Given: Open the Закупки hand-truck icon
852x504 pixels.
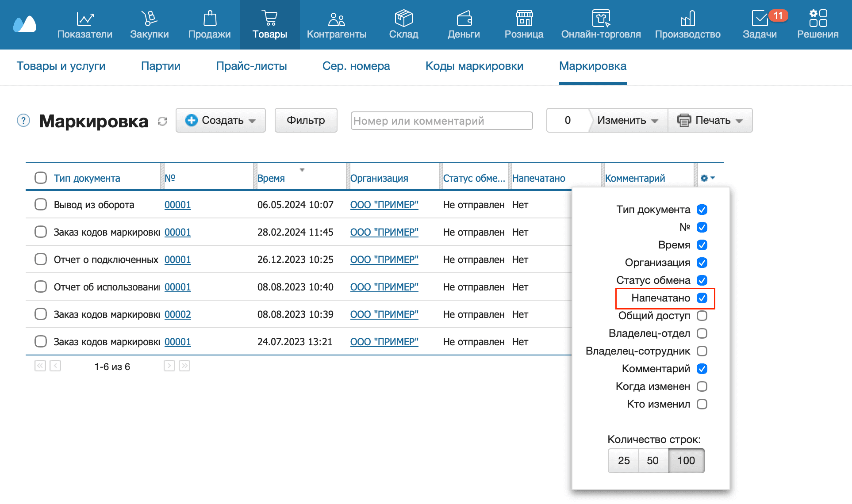Looking at the screenshot, I should [149, 19].
